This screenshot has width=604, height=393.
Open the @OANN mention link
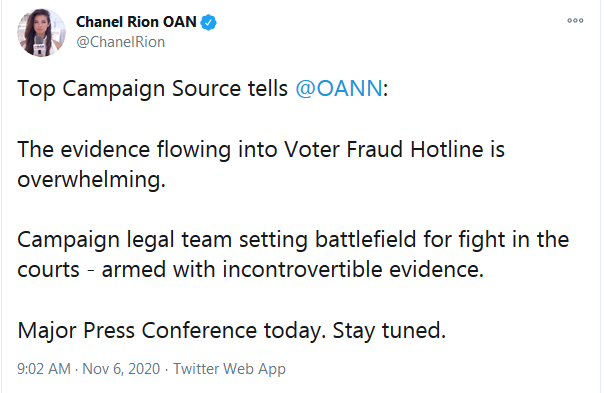tap(339, 88)
